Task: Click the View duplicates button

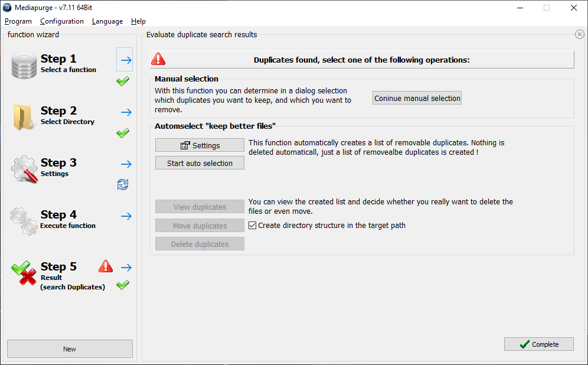Action: 200,207
